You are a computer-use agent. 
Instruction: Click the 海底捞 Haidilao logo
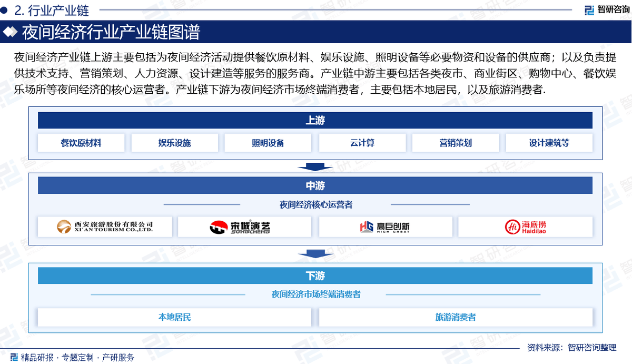(525, 227)
